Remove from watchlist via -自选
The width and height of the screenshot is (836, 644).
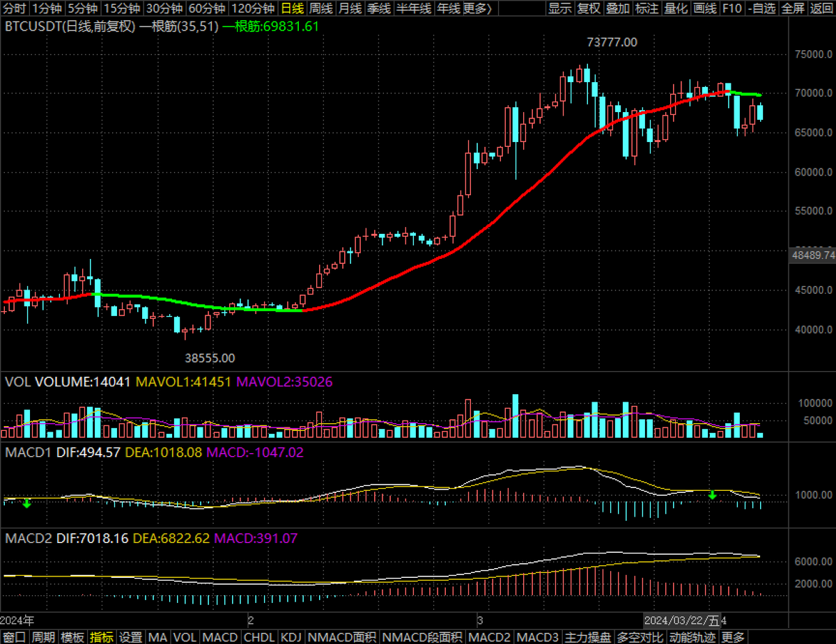tap(761, 8)
